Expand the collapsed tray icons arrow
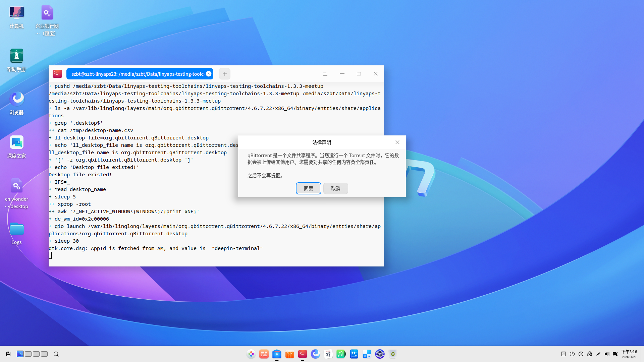This screenshot has width=644, height=362. point(581,354)
